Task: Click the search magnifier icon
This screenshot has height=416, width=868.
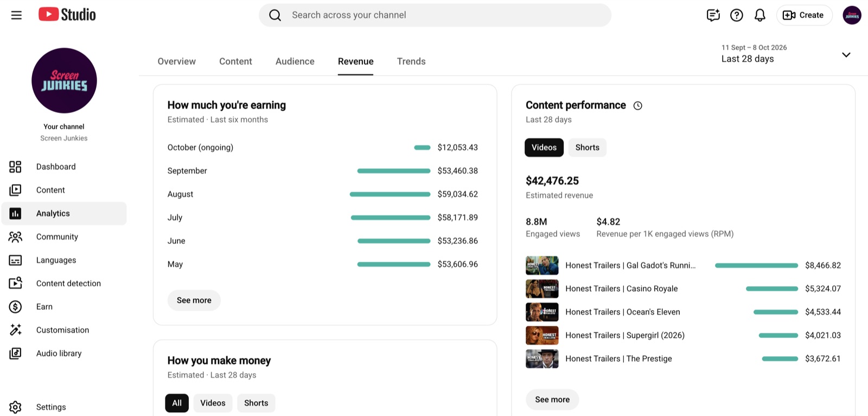Action: coord(275,15)
